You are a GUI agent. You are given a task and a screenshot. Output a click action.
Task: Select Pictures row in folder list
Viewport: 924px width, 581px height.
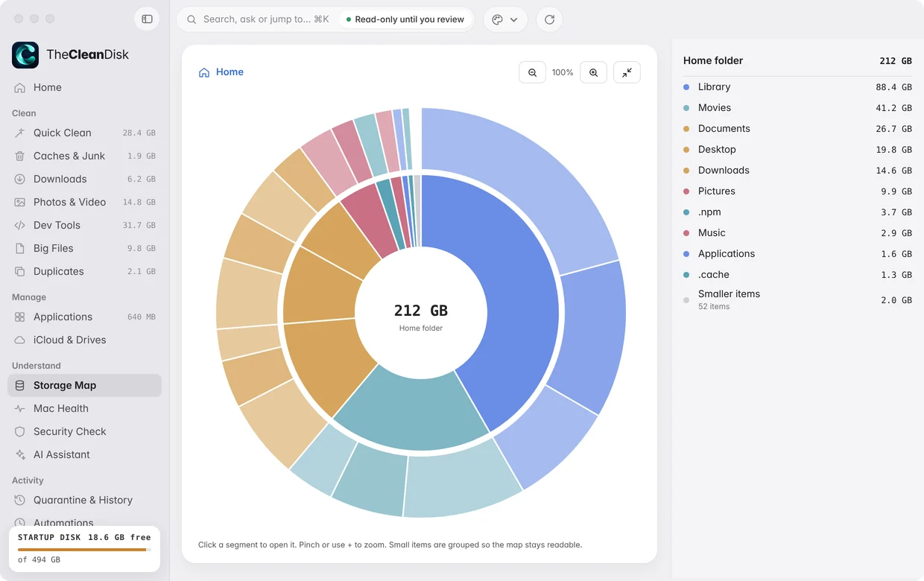click(797, 191)
